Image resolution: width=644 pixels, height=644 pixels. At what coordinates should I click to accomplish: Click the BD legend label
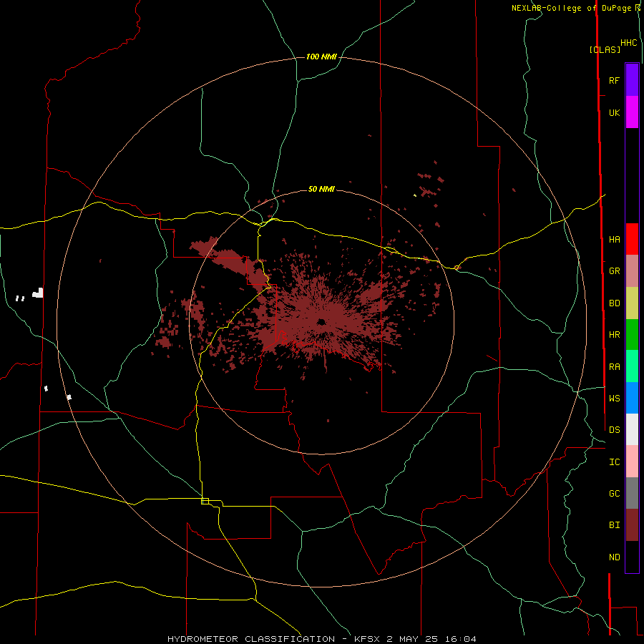pos(614,303)
